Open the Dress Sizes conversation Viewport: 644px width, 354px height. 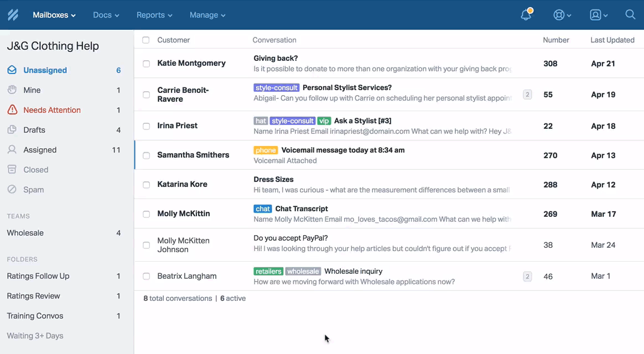tap(273, 179)
